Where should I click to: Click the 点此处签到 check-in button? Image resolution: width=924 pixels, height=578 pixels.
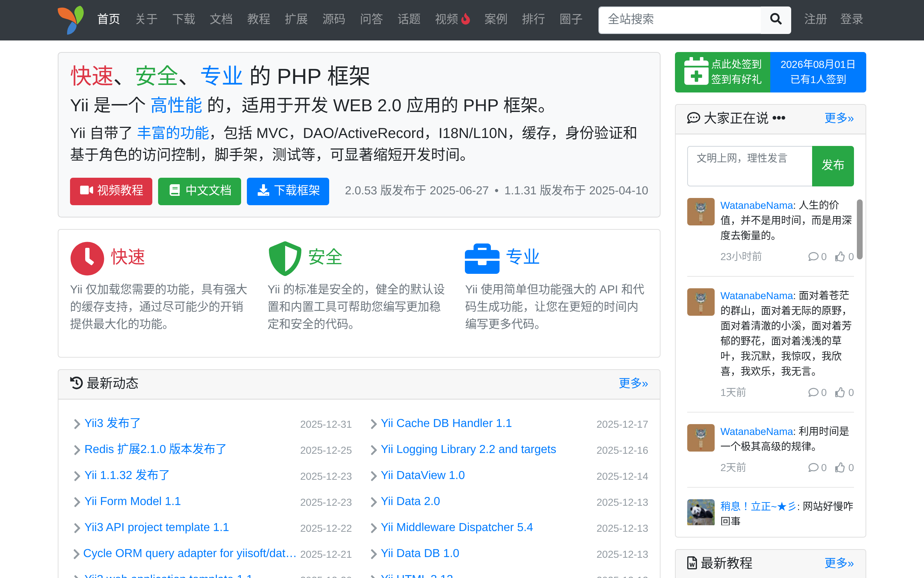pos(722,72)
